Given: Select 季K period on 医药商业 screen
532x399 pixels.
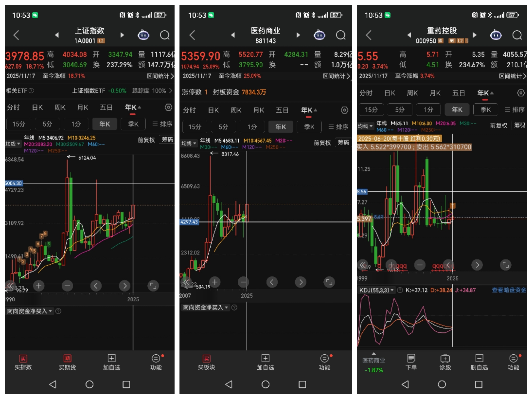Looking at the screenshot, I should tap(309, 127).
